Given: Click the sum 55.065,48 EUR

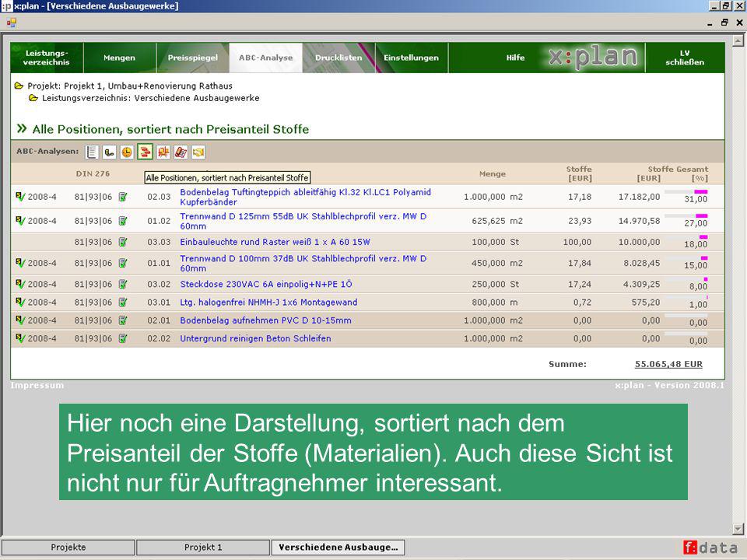Looking at the screenshot, I should coord(668,364).
